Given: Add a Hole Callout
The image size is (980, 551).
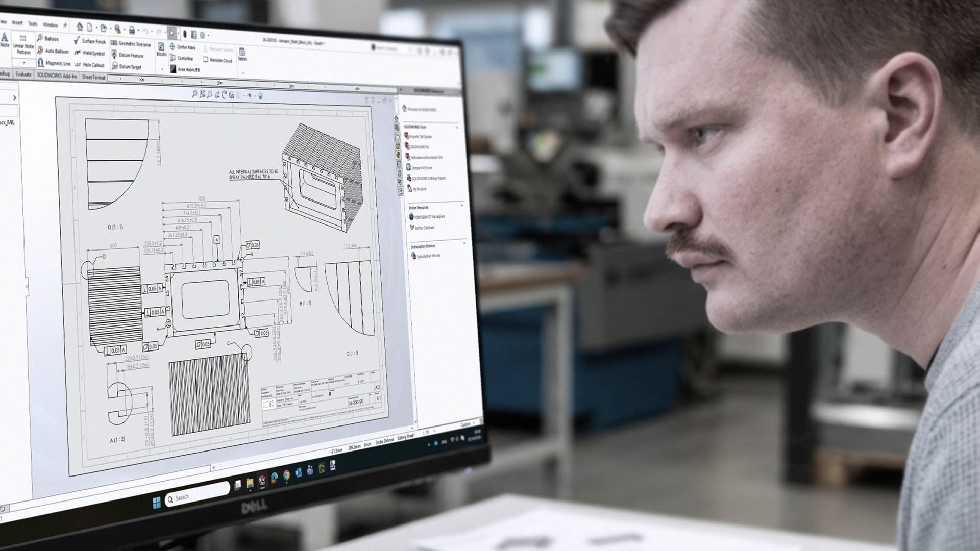Looking at the screenshot, I should 94,65.
